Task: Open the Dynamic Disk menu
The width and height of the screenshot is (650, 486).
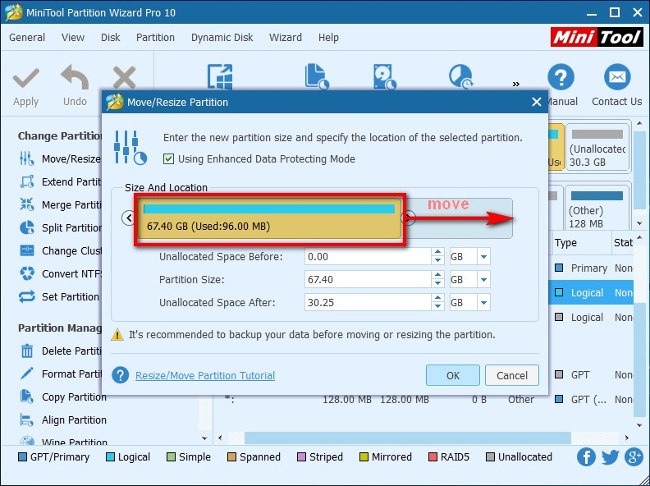Action: click(222, 37)
